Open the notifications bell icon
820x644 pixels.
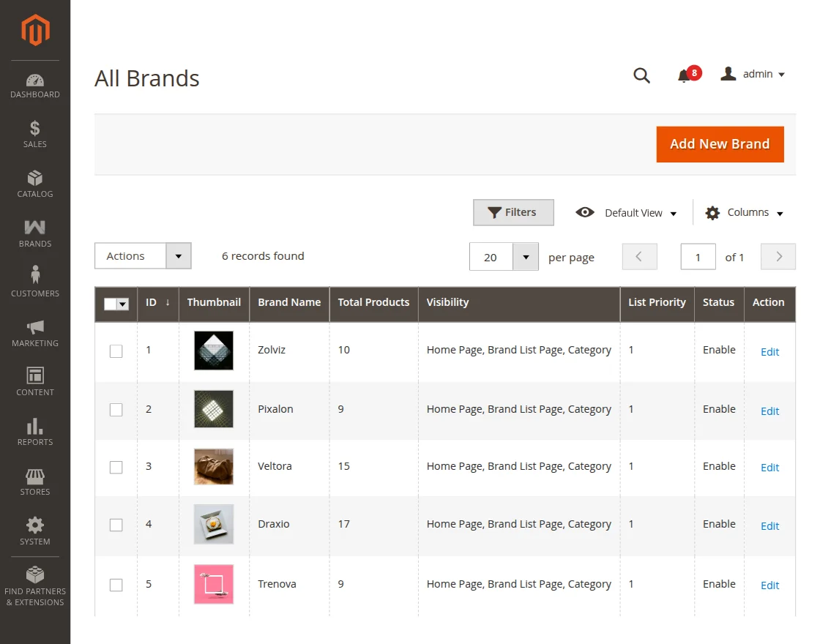pos(684,76)
